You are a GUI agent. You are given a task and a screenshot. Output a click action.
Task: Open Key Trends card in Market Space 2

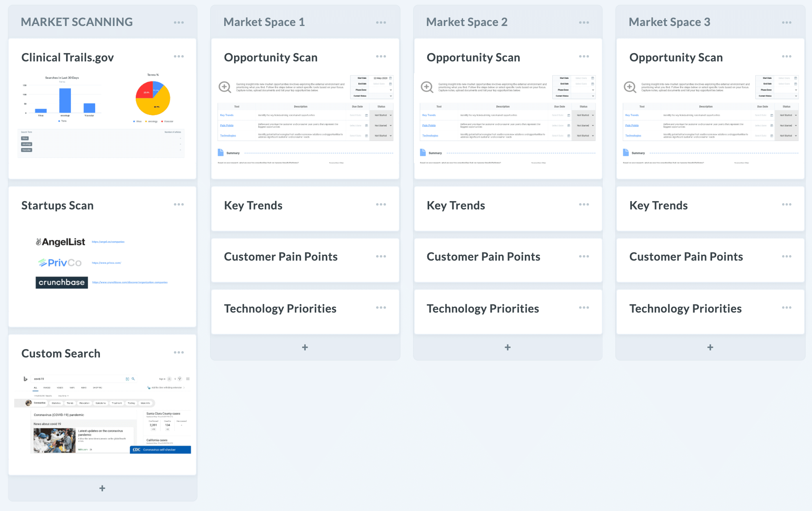[x=508, y=209]
